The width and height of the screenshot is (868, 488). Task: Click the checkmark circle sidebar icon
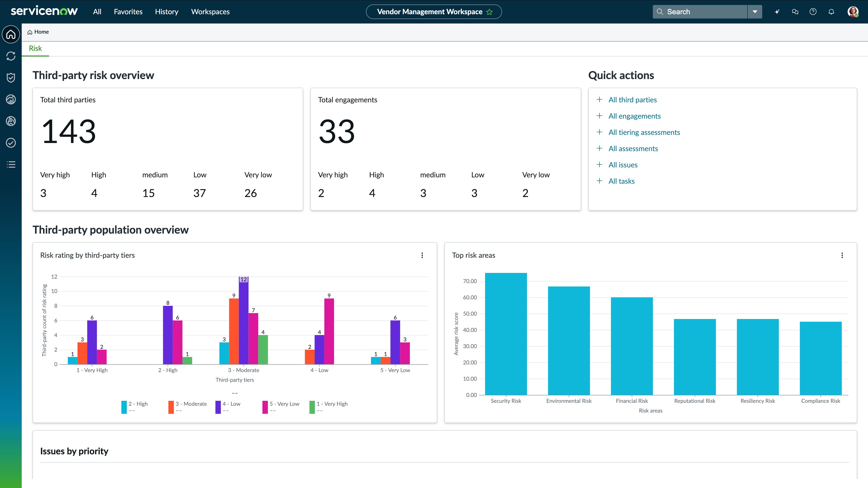coord(11,143)
